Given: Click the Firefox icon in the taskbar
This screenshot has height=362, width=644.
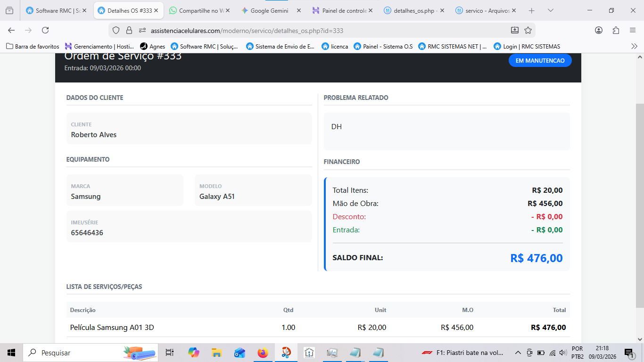Looking at the screenshot, I should click(263, 353).
